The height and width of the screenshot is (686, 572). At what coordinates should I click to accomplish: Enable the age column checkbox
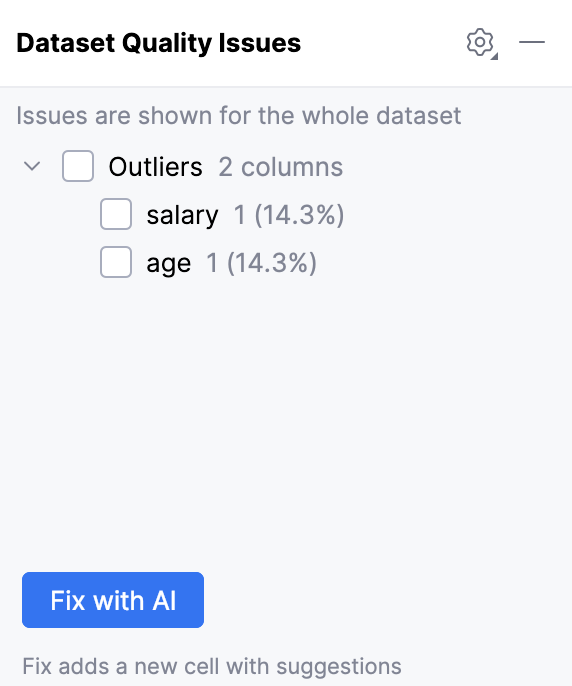coord(116,262)
